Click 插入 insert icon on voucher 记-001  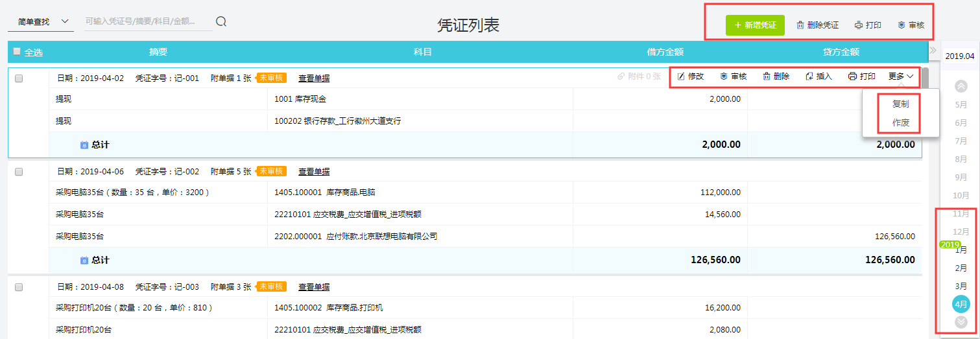(x=809, y=76)
